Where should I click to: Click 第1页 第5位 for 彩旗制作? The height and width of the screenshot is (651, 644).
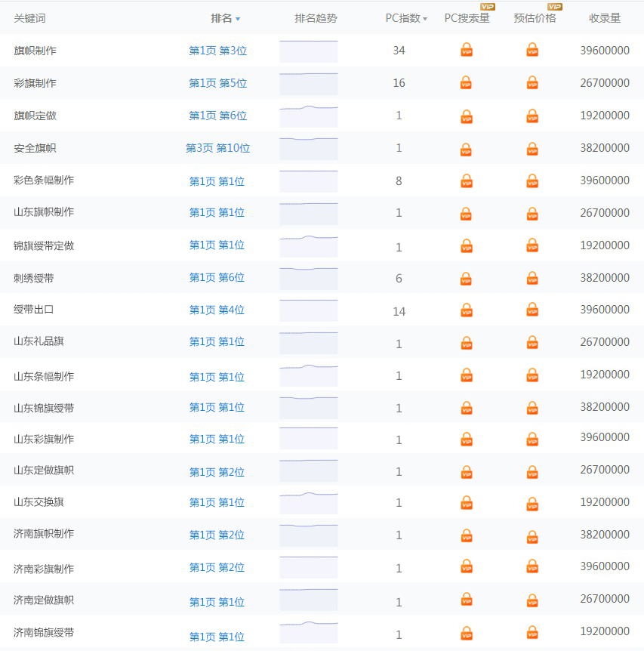click(x=217, y=83)
